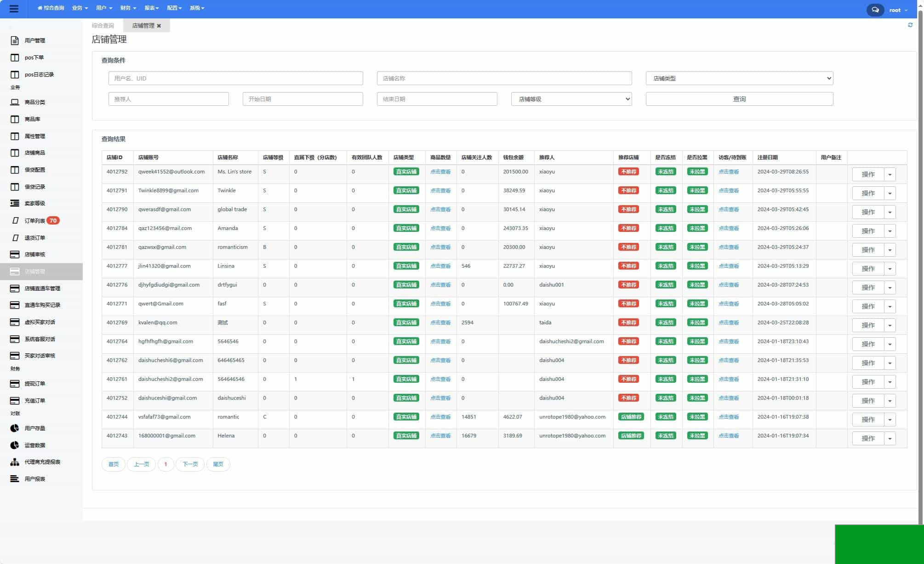Click the 查询 search button

(739, 99)
